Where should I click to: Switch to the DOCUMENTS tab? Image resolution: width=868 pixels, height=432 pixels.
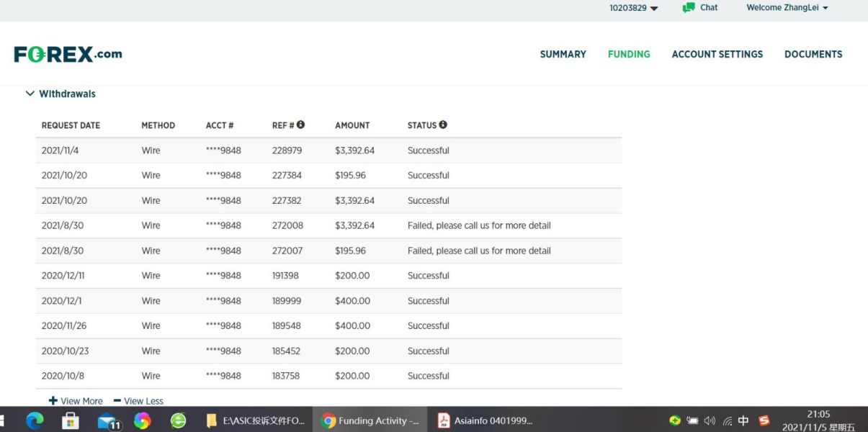813,54
